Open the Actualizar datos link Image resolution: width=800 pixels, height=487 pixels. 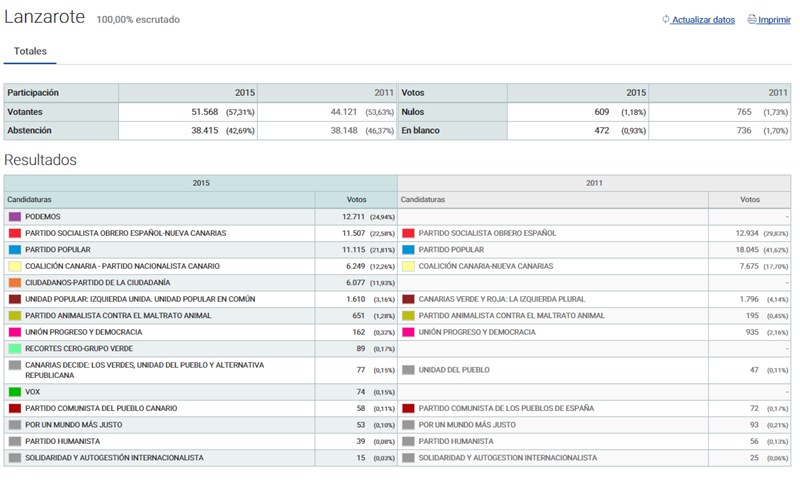point(703,20)
